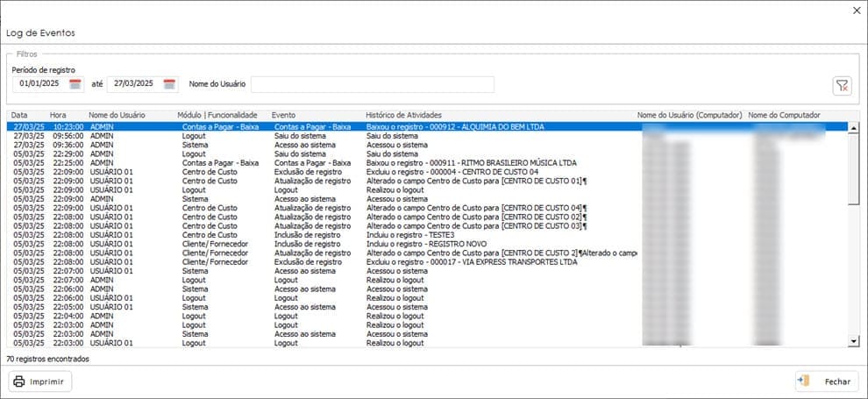Select the 22:05:00 USUÁRIO 01 Sistema row
This screenshot has width=868, height=399.
427,307
